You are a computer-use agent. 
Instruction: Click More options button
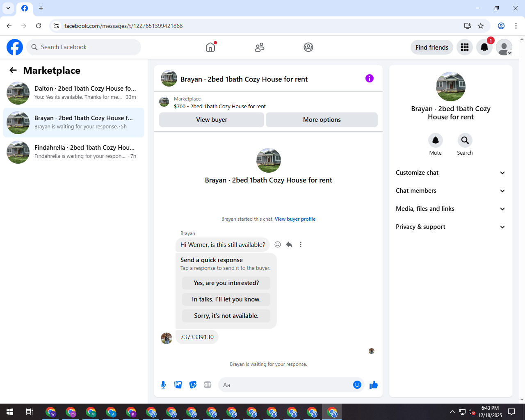pos(322,120)
